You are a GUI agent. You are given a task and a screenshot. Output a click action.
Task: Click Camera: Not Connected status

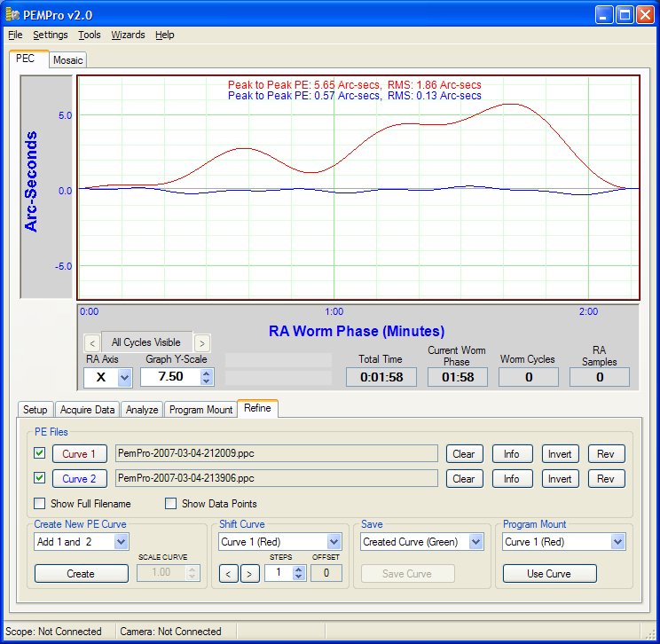[x=170, y=632]
